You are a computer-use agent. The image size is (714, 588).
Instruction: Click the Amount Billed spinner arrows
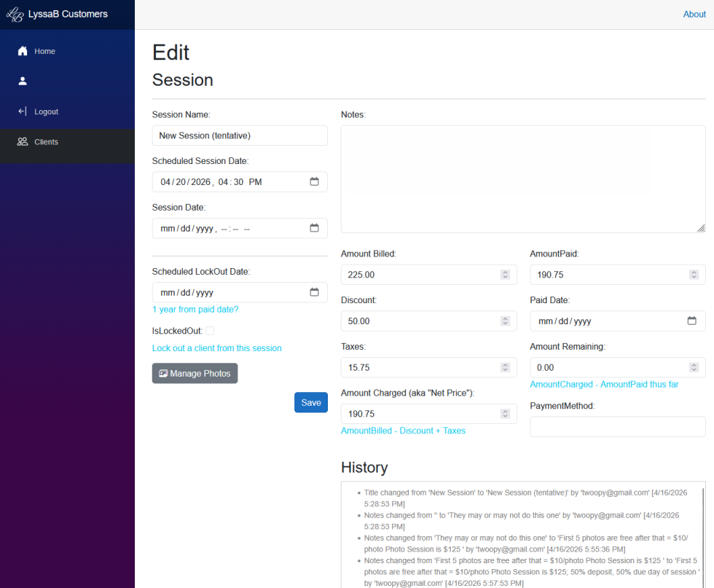tap(505, 275)
